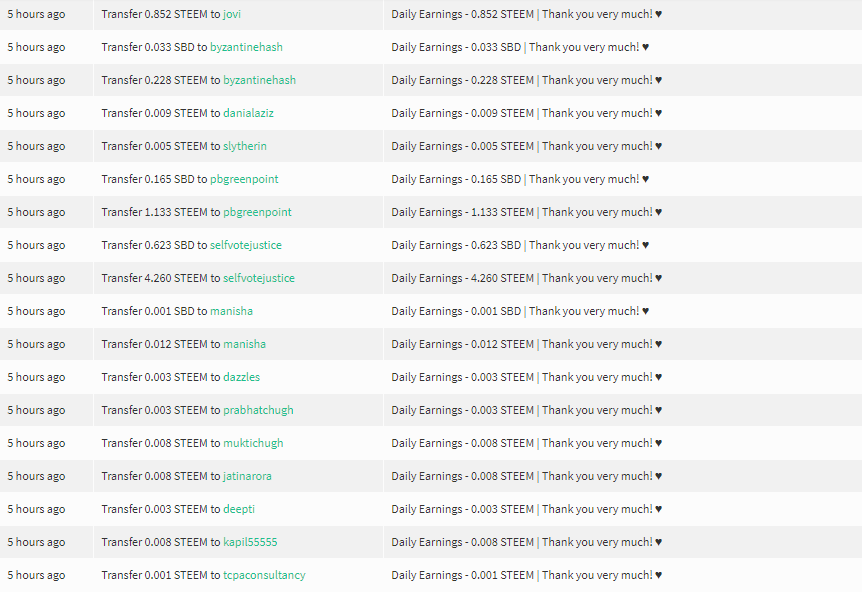Visit the dazzles profile link
Screen dimensions: 862x592
tap(241, 377)
